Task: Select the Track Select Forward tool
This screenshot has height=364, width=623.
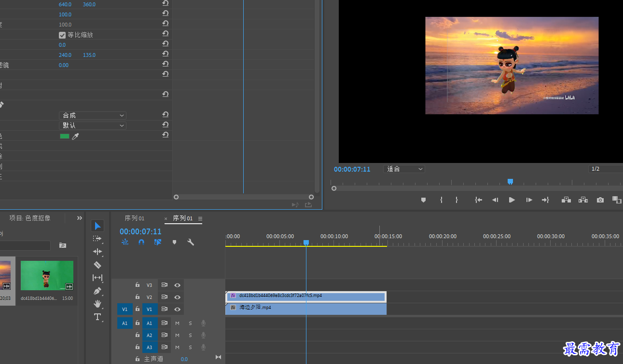Action: (97, 239)
